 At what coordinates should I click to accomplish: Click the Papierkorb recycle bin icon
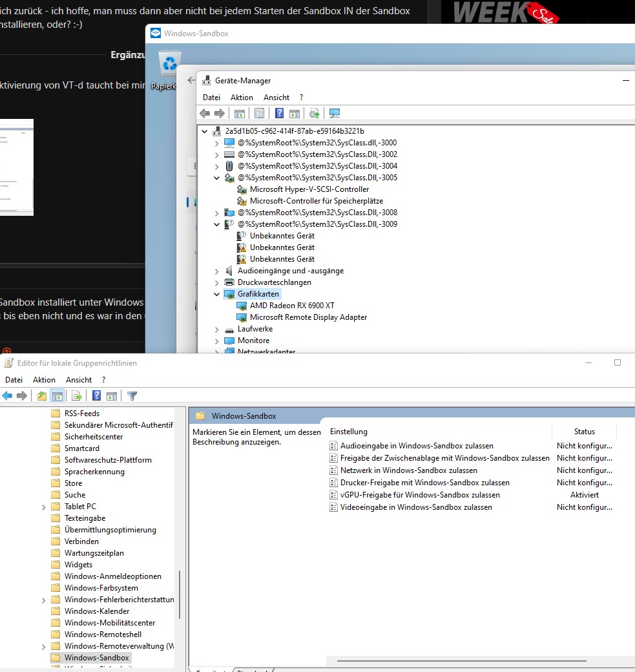(x=170, y=64)
